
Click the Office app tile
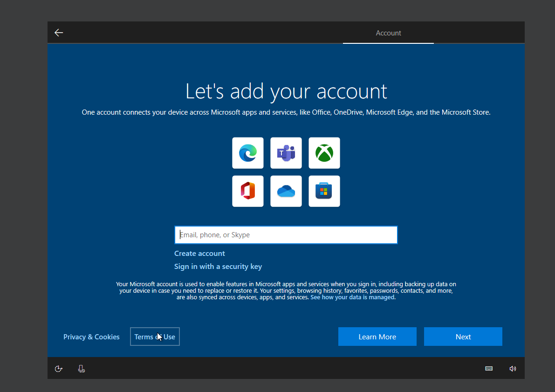248,191
